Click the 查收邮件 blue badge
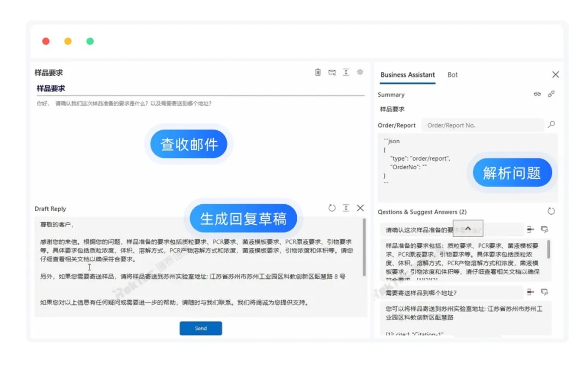Image resolution: width=588 pixels, height=366 pixels. (189, 144)
